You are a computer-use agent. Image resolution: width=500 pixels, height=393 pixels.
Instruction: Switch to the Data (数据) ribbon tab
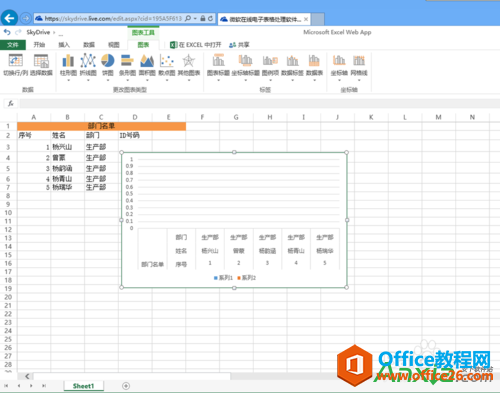[89, 45]
